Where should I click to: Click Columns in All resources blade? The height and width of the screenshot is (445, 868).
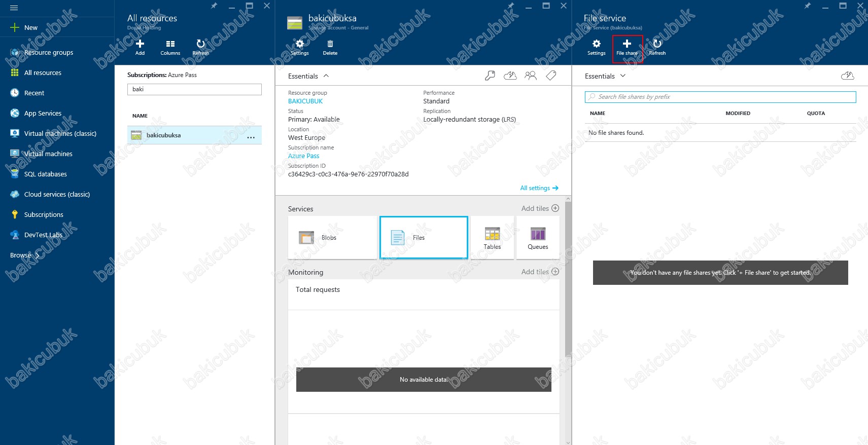(170, 47)
